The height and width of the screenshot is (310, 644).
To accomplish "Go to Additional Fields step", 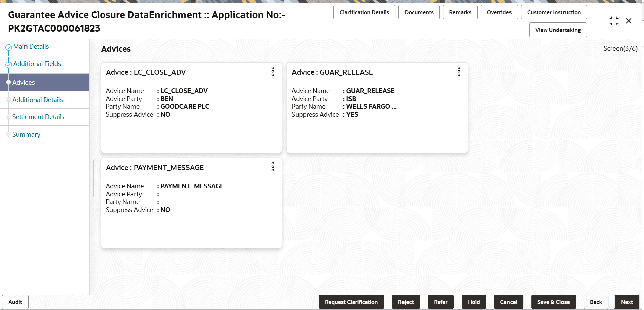I will coord(37,64).
